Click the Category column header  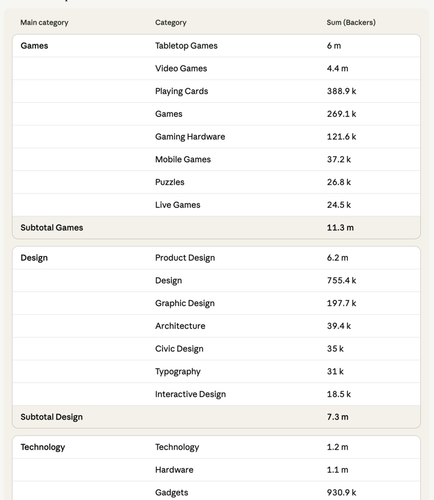click(x=171, y=22)
